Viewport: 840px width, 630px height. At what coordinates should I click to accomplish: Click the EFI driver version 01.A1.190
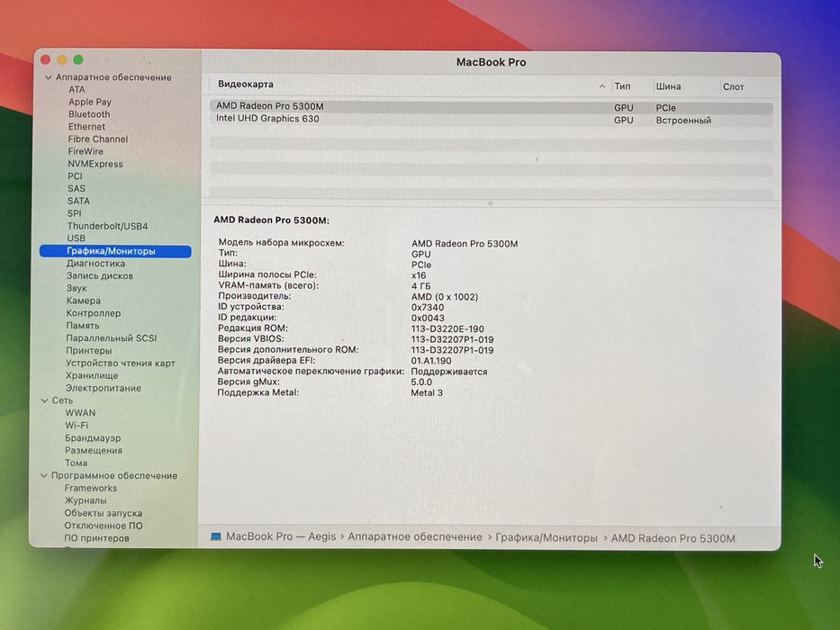pyautogui.click(x=430, y=361)
